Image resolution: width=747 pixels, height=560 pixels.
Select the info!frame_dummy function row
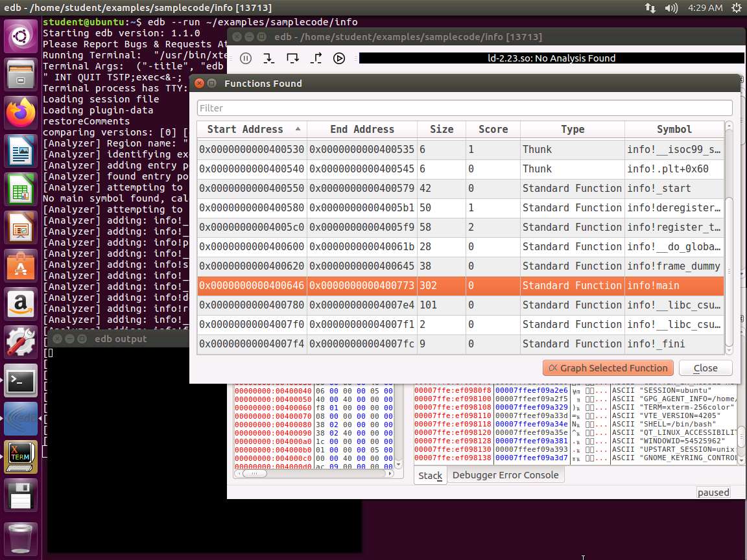click(460, 266)
